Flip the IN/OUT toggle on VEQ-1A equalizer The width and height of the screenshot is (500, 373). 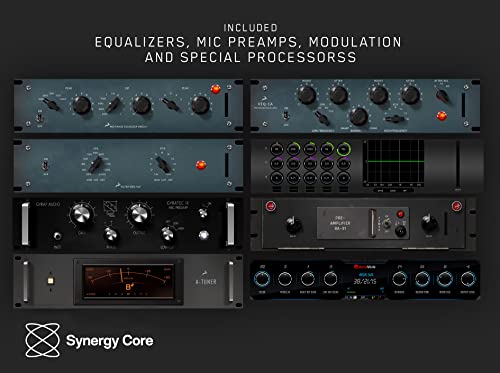(286, 115)
